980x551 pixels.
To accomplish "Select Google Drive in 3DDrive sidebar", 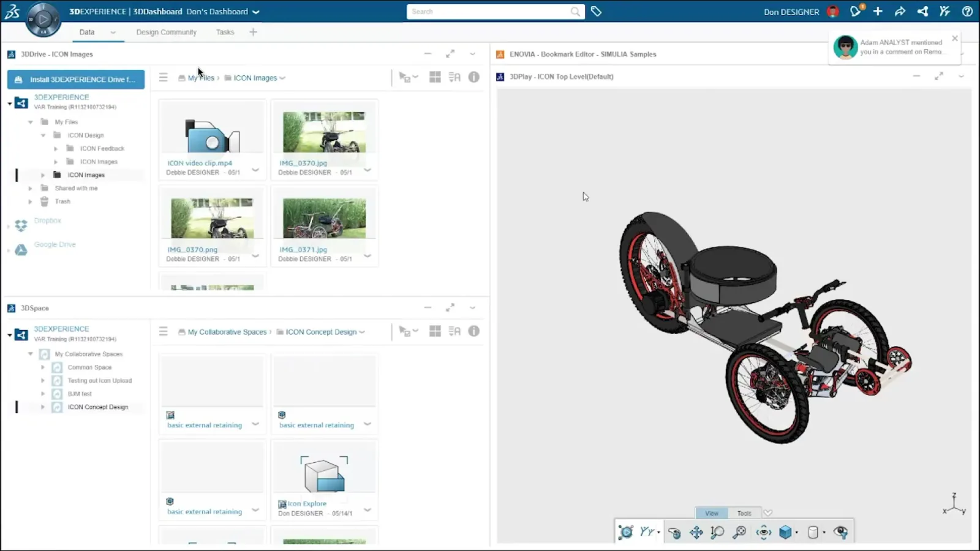I will [55, 244].
